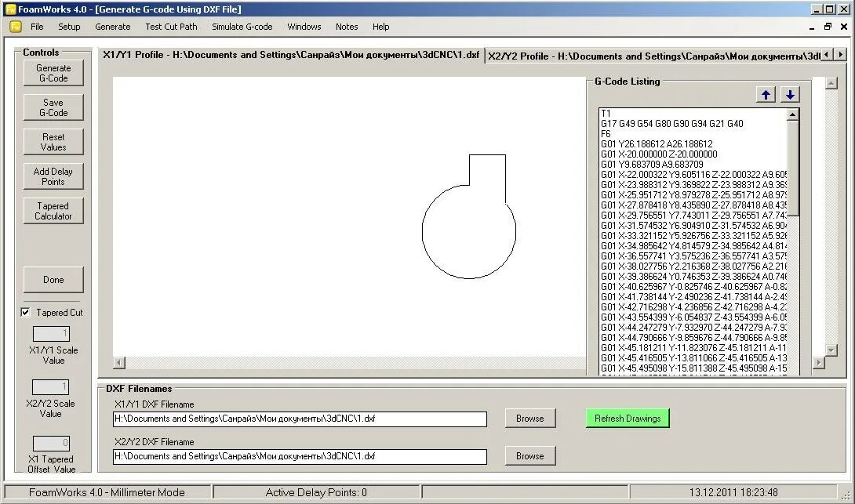This screenshot has height=504, width=855.
Task: Click the X1/Y1 Scale Value field
Action: (51, 333)
